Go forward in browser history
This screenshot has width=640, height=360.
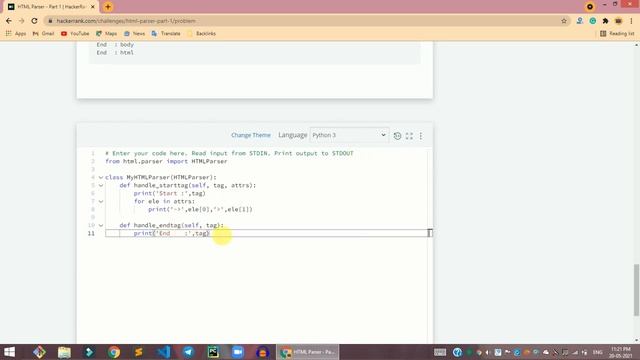pos(22,21)
